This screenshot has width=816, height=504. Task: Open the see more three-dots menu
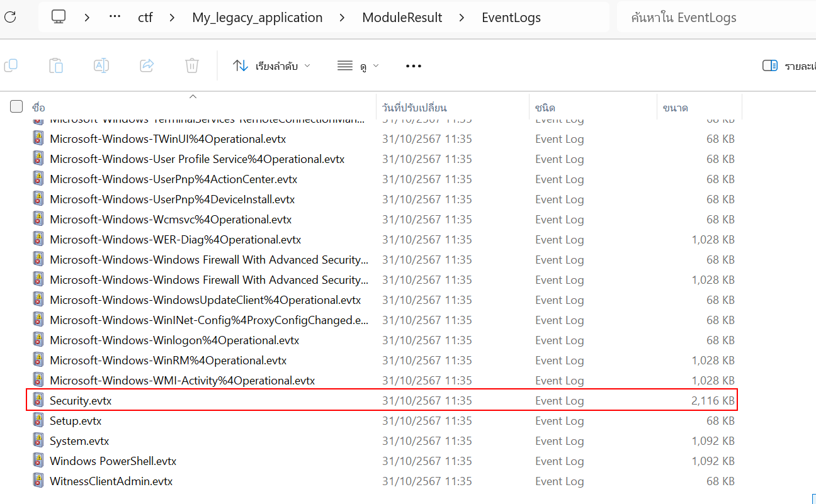tap(413, 65)
